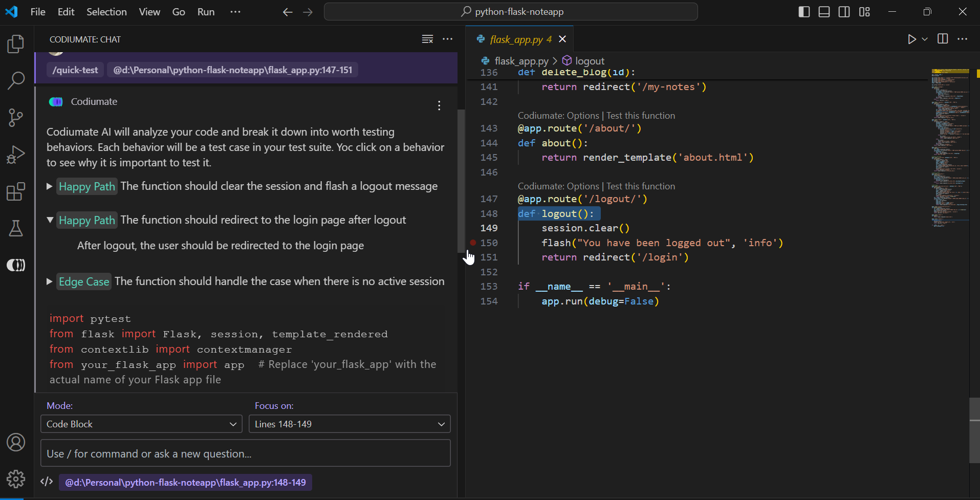The height and width of the screenshot is (500, 980).
Task: Open the Explorer view in activity bar
Action: point(16,44)
